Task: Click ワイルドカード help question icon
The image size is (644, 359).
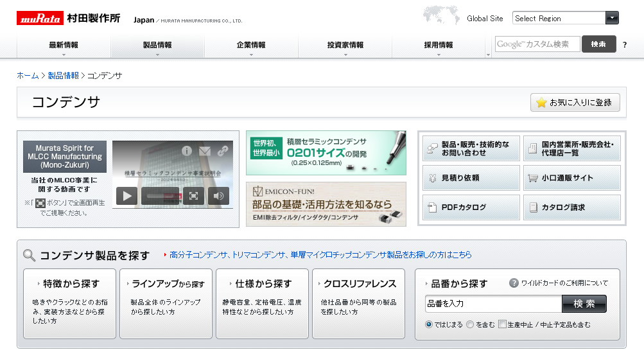Action: pyautogui.click(x=514, y=283)
